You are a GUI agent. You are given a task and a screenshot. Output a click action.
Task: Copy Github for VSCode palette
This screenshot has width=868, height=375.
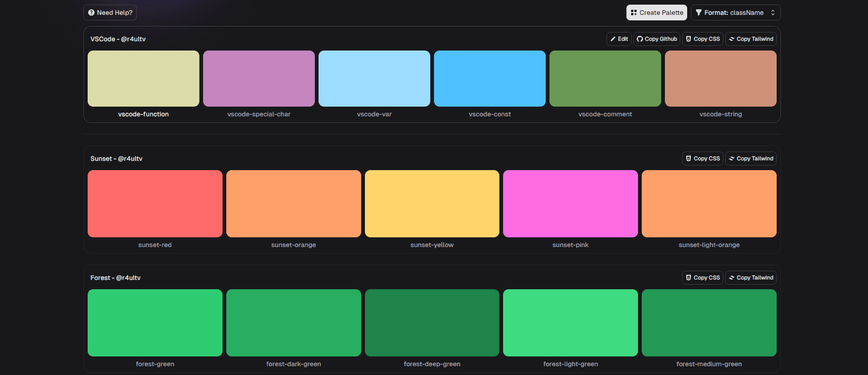tap(657, 39)
